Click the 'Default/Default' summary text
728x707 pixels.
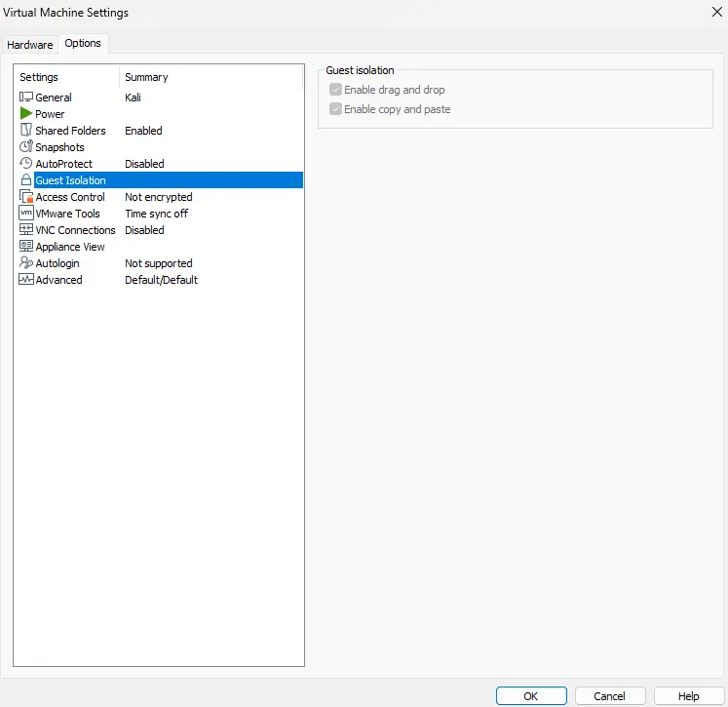[x=161, y=280]
